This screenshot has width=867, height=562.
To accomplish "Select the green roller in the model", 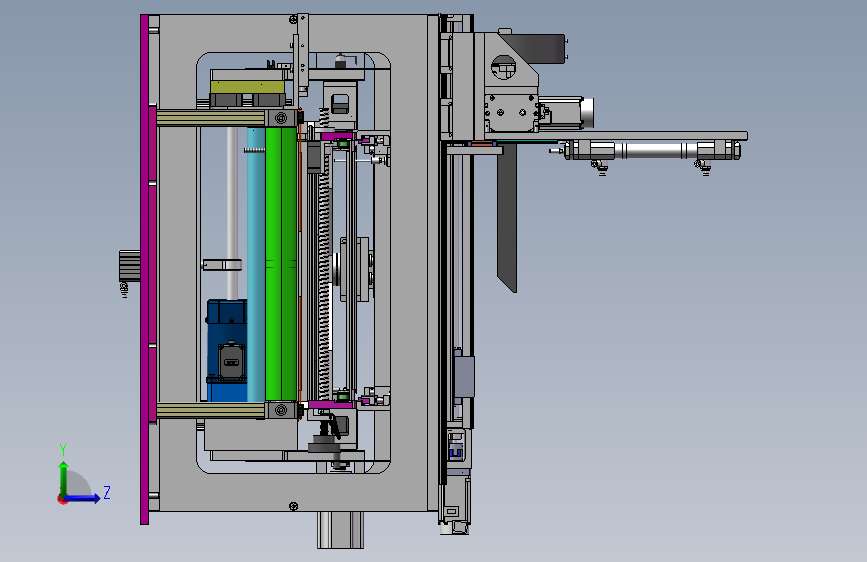I will pos(281,264).
